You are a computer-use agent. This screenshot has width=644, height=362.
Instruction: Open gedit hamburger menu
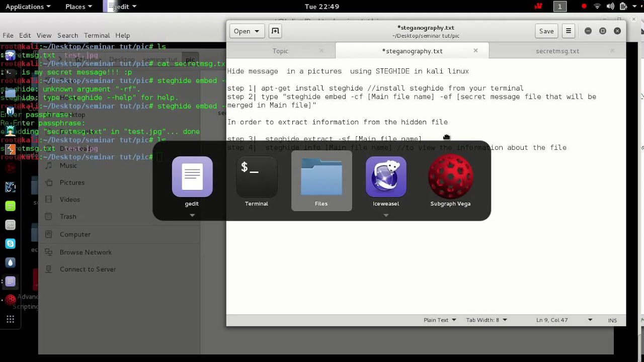tap(569, 31)
